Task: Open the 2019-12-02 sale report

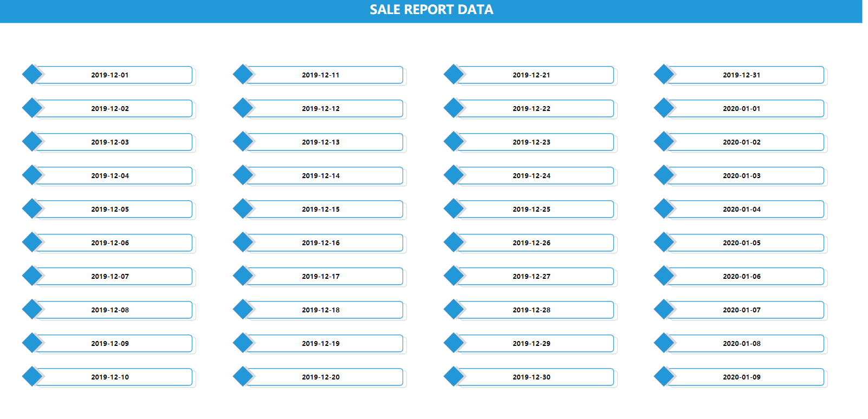Action: pyautogui.click(x=114, y=108)
